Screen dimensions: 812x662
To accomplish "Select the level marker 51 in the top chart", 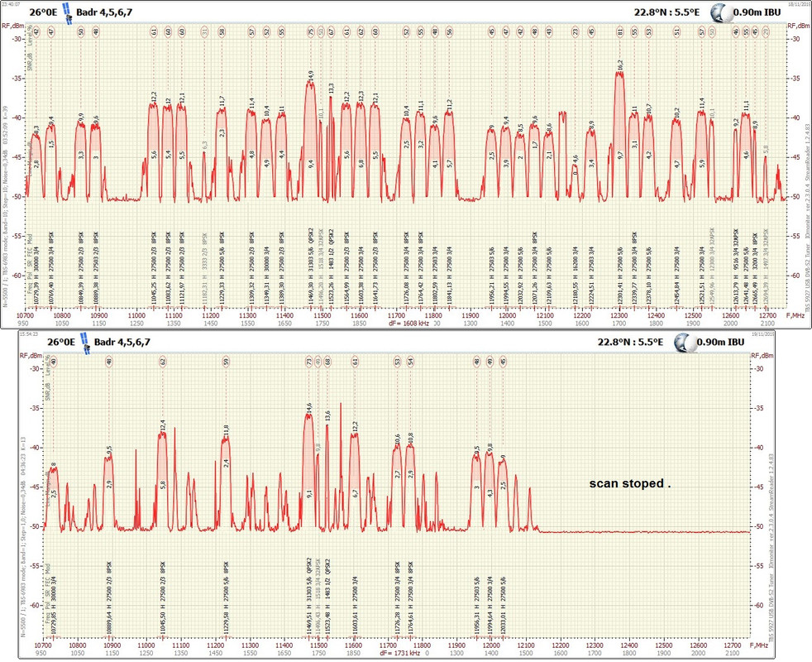I will 676,31.
